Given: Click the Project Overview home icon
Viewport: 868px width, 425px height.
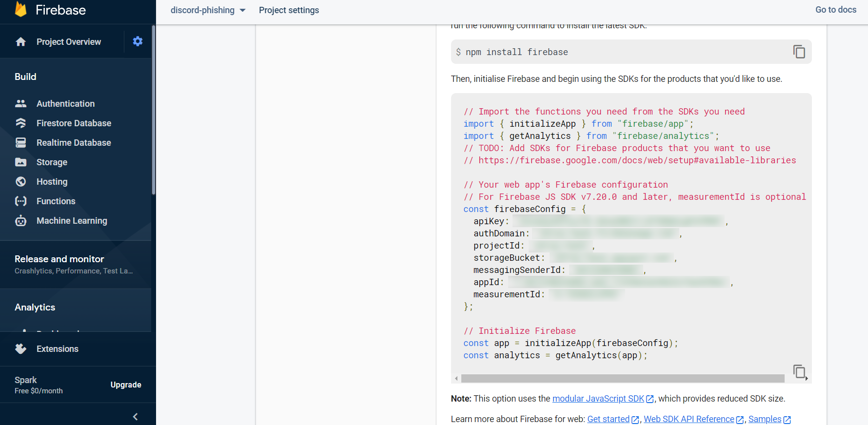Looking at the screenshot, I should point(20,42).
